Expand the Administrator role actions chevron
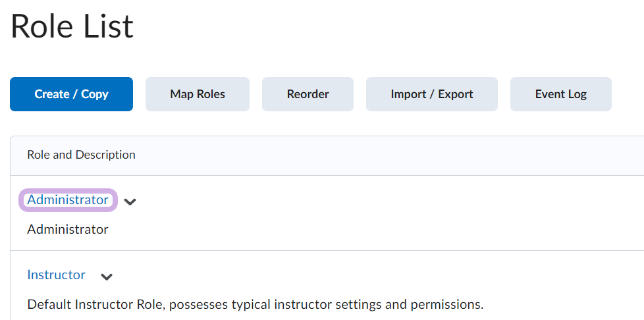This screenshot has height=320, width=644. point(130,201)
